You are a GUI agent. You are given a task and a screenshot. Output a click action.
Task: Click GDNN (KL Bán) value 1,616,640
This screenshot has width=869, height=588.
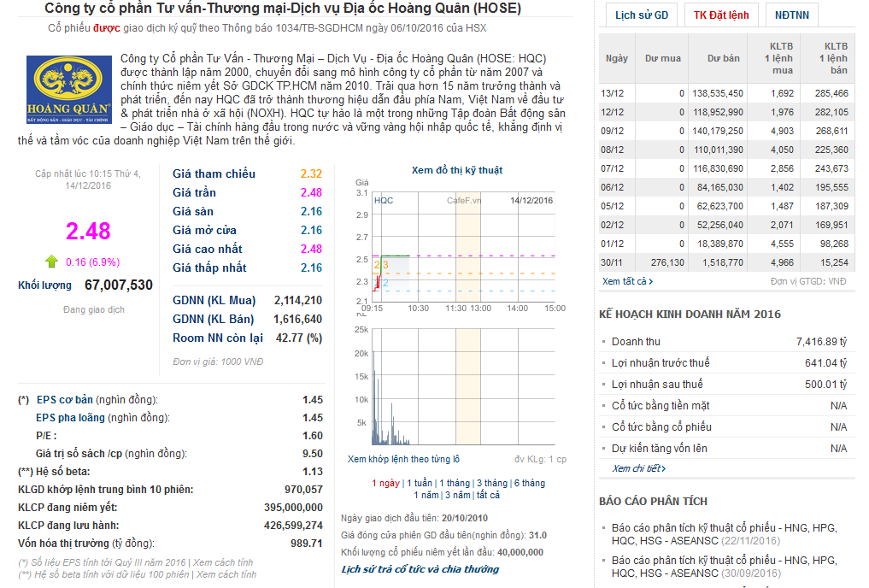(x=298, y=320)
